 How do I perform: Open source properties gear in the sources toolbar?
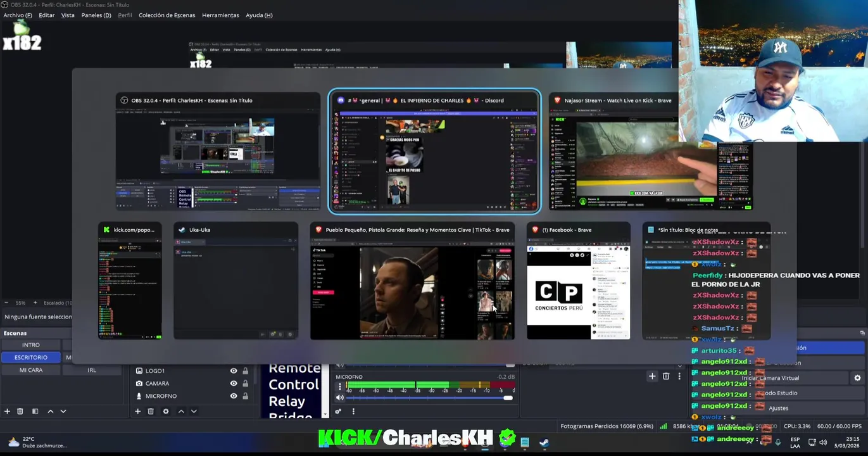166,411
